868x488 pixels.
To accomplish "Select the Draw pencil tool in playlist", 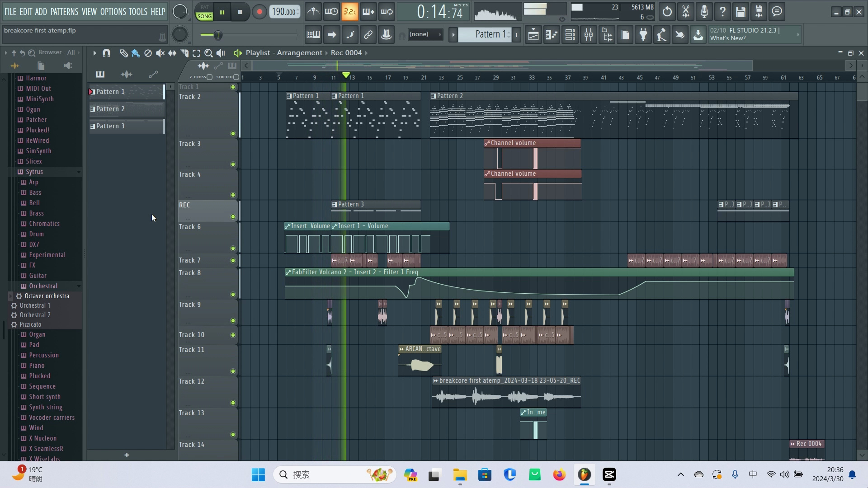I will 123,53.
